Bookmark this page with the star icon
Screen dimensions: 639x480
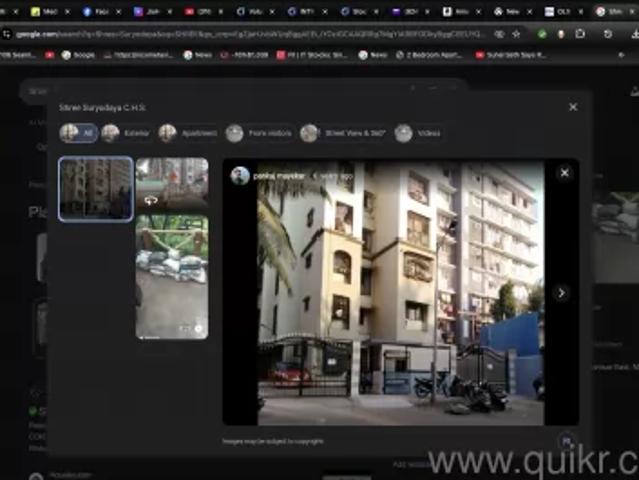(x=517, y=33)
